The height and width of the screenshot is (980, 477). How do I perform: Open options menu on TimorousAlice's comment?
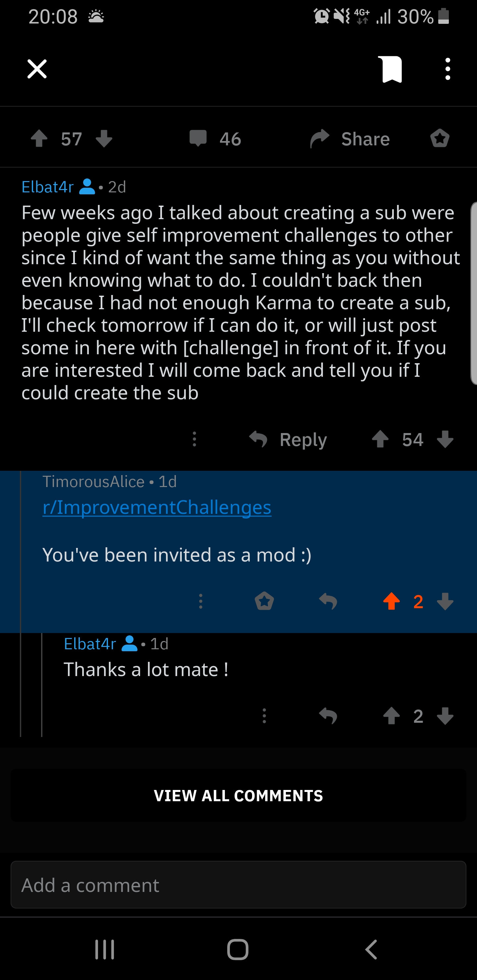coord(201,602)
